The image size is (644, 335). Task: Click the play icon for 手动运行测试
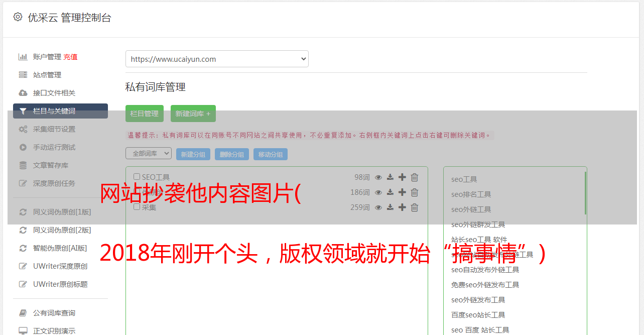23,147
